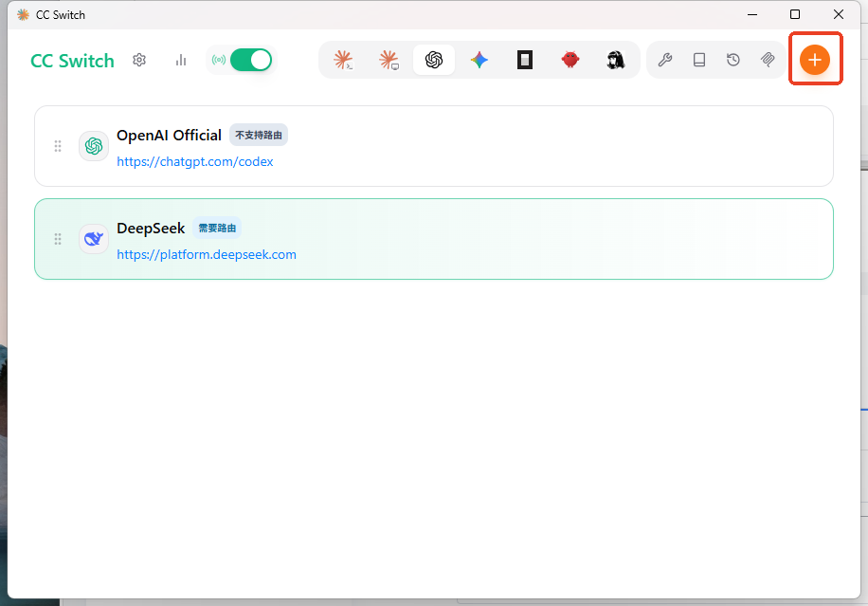Close the CC Switch window
The height and width of the screenshot is (606, 868).
click(839, 14)
